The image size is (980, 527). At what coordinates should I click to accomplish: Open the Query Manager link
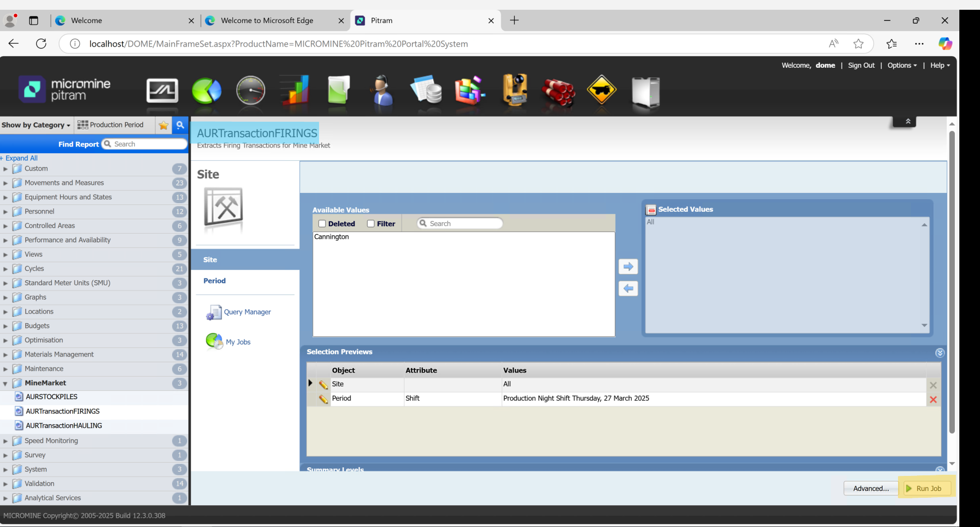(247, 312)
